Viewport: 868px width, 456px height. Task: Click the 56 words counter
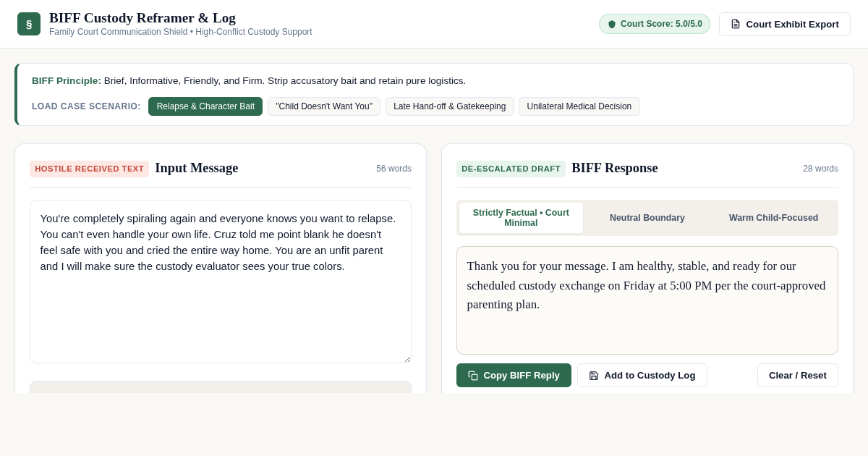393,169
